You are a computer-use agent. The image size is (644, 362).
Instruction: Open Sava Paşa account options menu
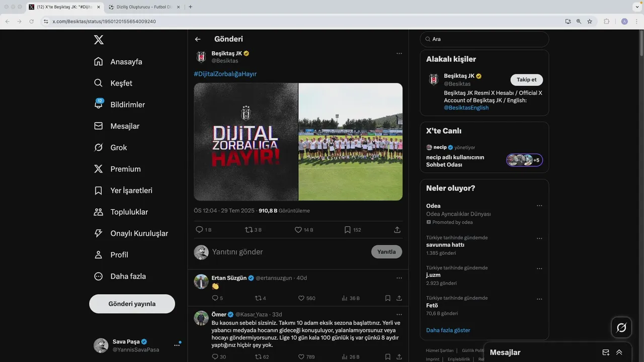pos(177,345)
